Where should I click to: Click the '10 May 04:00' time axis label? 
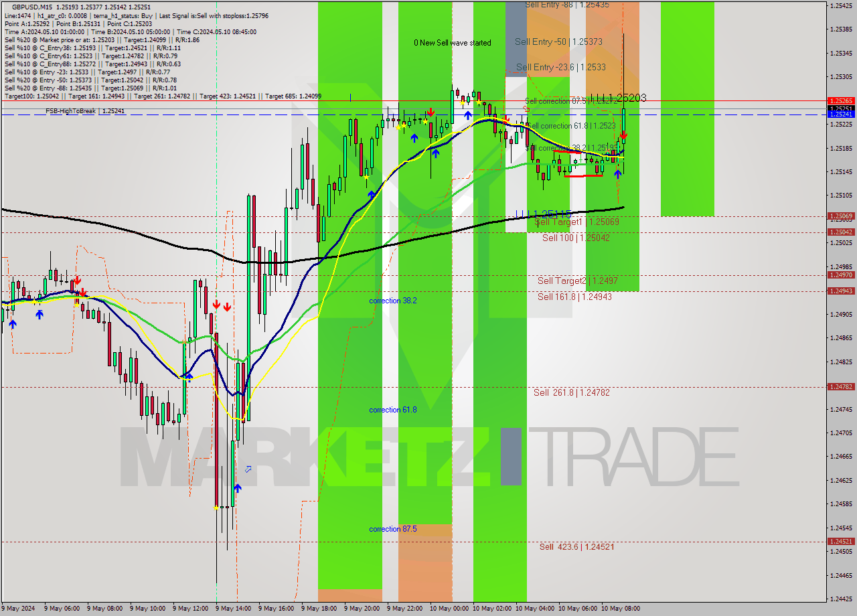point(534,609)
